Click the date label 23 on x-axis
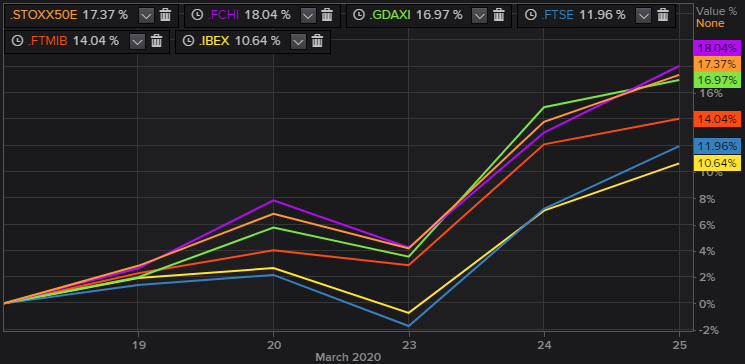745x364 pixels. point(408,345)
